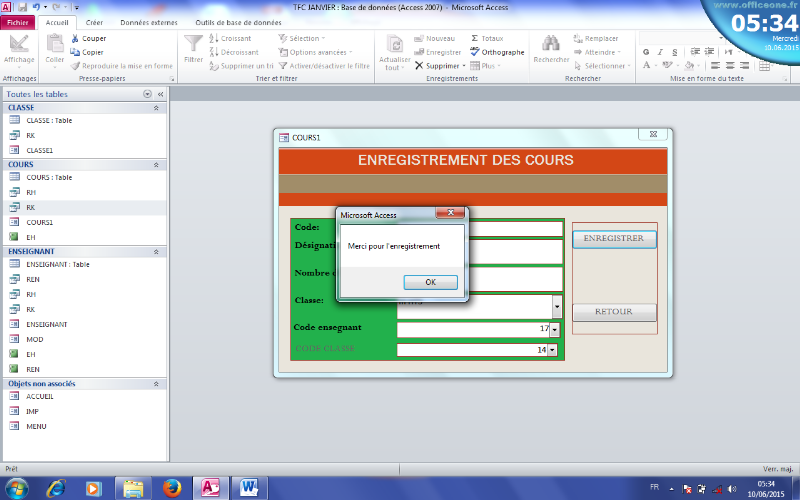Expand the Classe combo box arrow
Viewport: 800px width, 500px height.
557,306
